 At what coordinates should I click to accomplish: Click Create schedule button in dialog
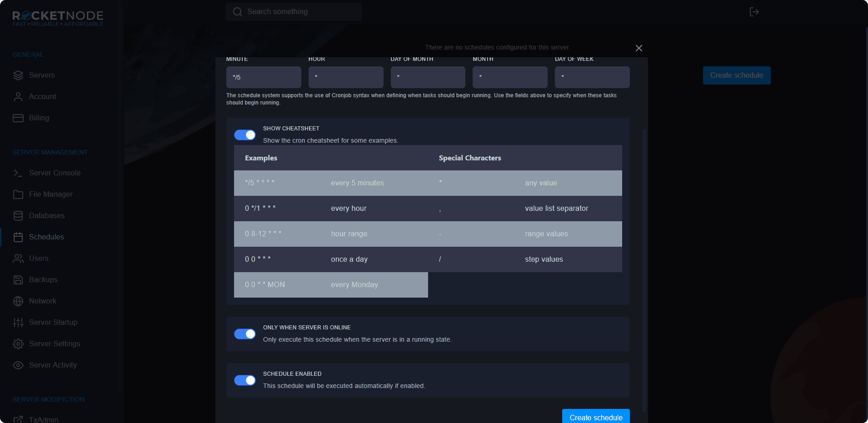pyautogui.click(x=595, y=417)
